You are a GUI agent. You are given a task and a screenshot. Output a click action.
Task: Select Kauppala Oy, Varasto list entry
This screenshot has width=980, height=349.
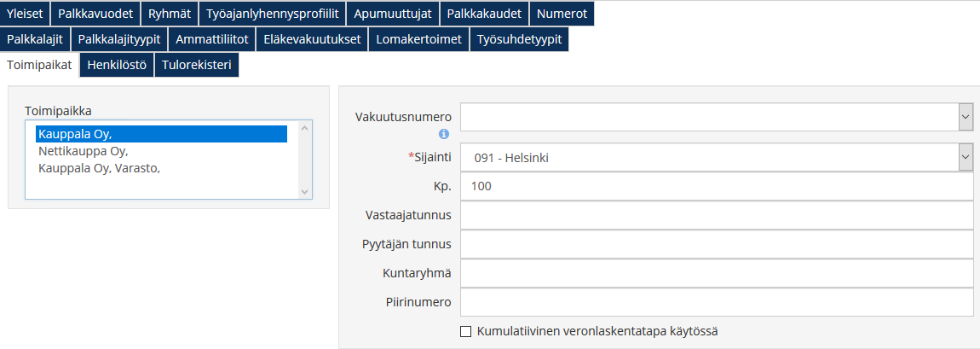(99, 168)
